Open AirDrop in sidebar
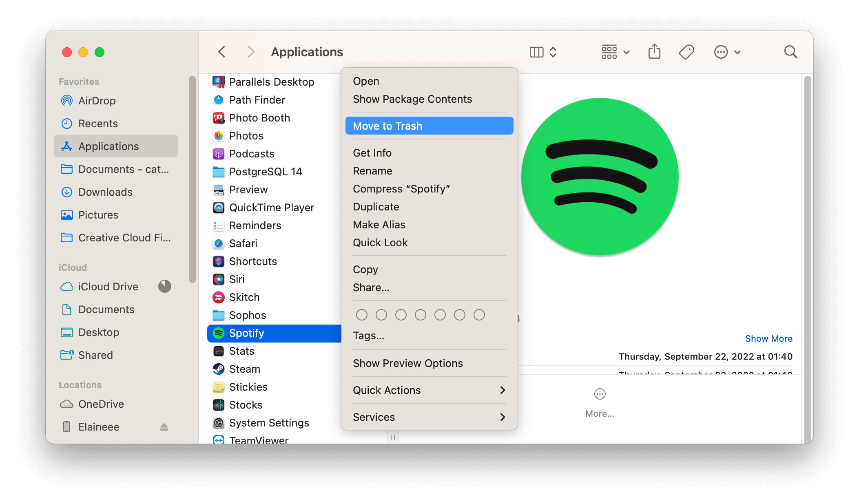859x504 pixels. [x=116, y=101]
